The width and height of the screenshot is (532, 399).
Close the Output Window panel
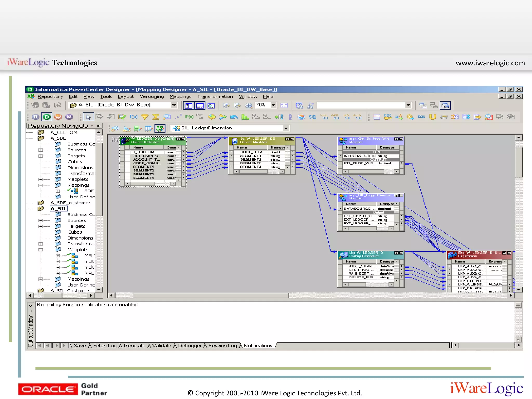coord(31,307)
